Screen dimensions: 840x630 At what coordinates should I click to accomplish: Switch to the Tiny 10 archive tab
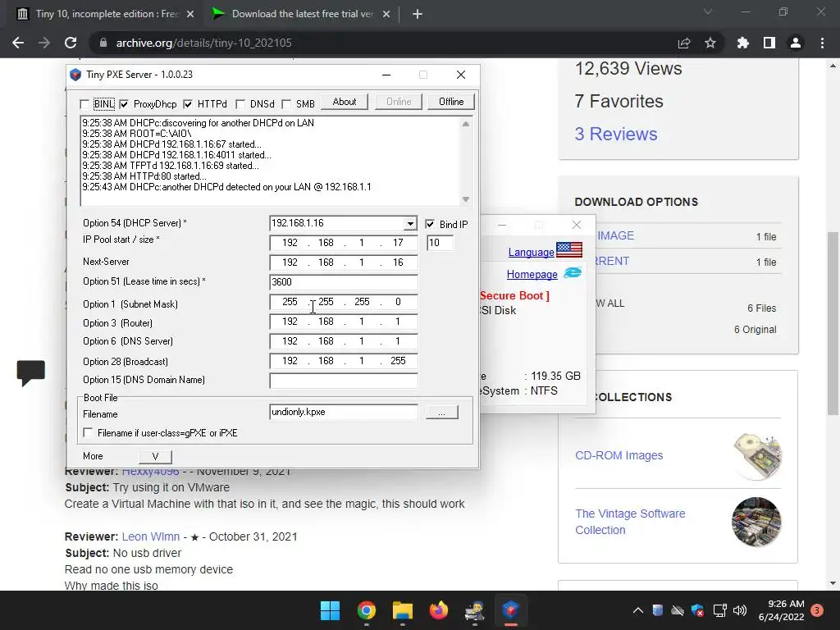coord(106,14)
